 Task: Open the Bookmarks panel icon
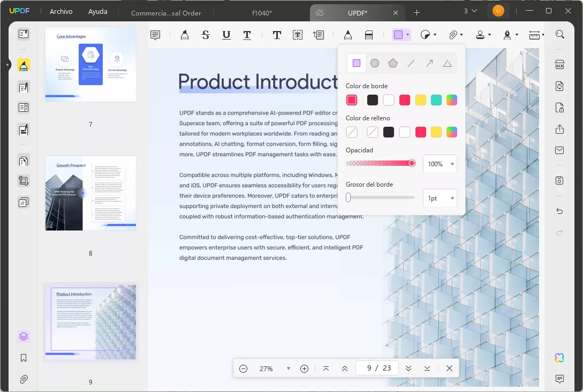click(24, 358)
